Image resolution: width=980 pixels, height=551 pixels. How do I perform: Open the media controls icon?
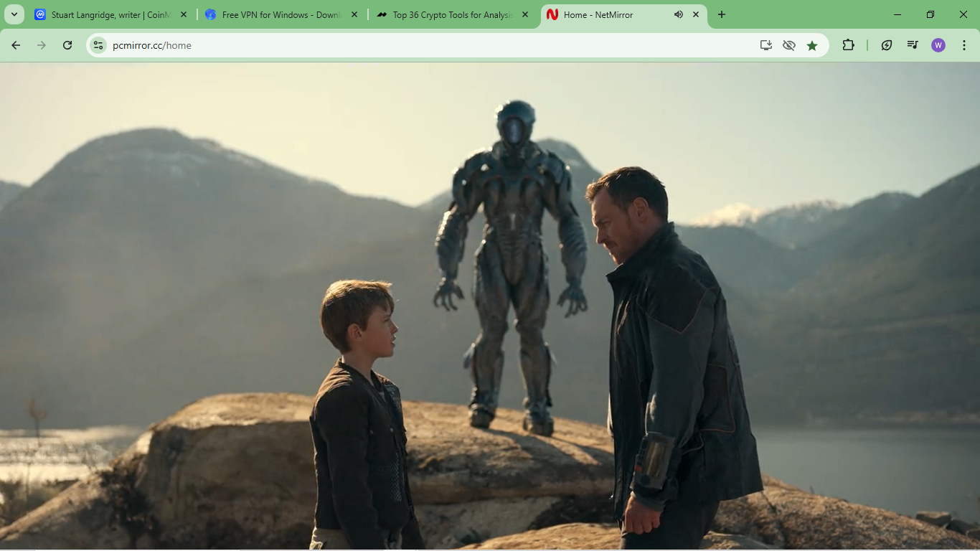(913, 45)
